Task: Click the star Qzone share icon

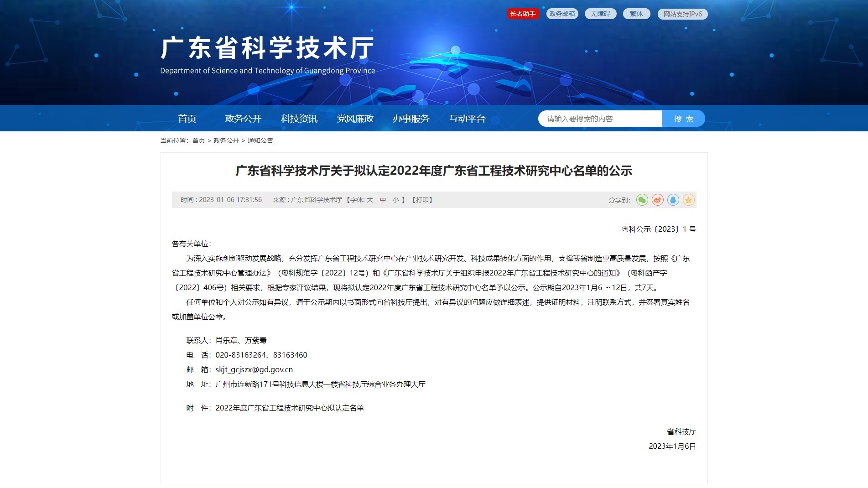Action: tap(688, 200)
